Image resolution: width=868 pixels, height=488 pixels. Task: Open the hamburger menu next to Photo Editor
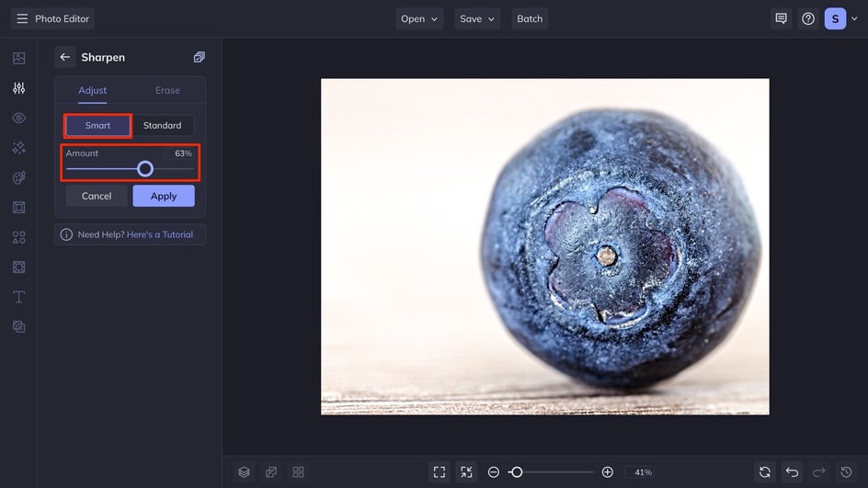pos(22,18)
